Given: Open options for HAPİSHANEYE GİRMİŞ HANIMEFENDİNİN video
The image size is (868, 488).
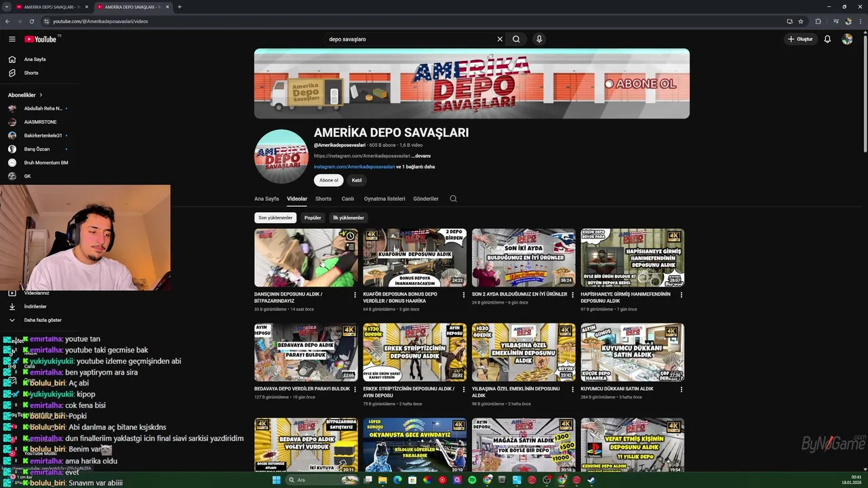Looking at the screenshot, I should 682,295.
